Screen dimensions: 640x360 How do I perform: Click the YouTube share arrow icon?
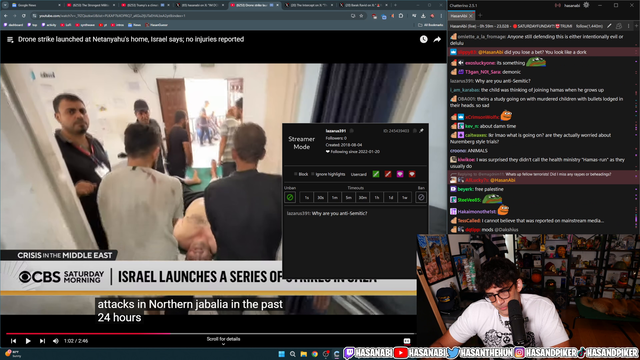click(437, 39)
